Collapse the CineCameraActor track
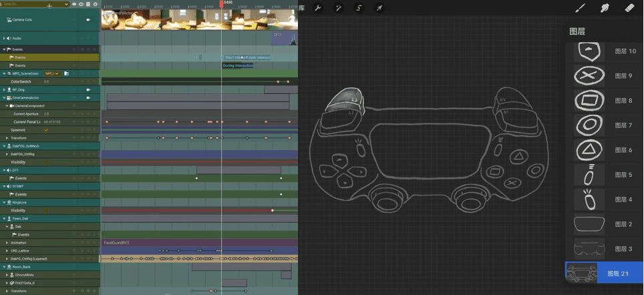Image resolution: width=644 pixels, height=295 pixels. 4,97
